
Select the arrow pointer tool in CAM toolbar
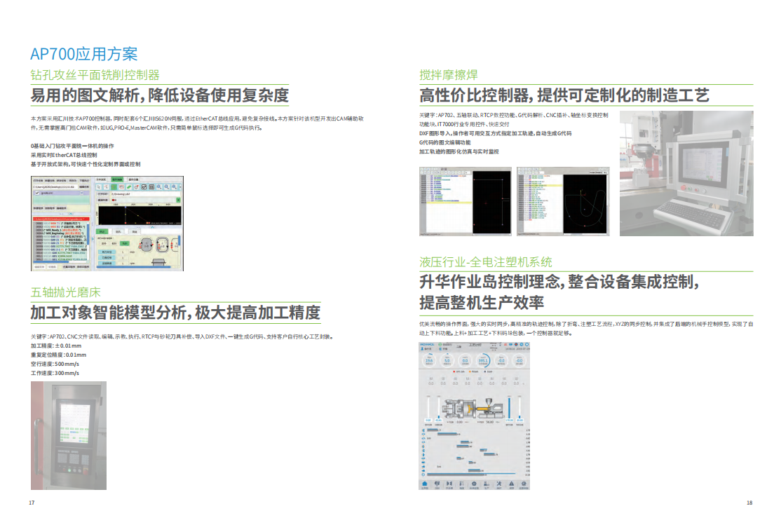point(99,187)
